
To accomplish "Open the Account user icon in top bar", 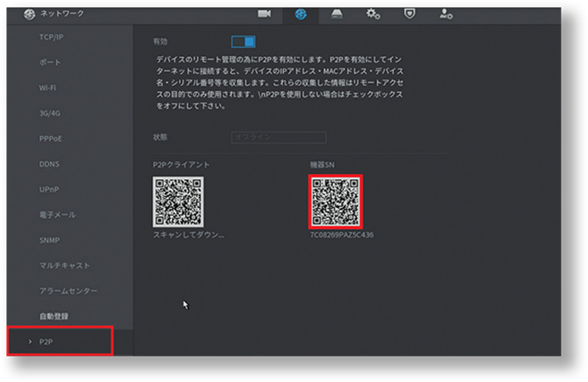I will click(x=445, y=15).
